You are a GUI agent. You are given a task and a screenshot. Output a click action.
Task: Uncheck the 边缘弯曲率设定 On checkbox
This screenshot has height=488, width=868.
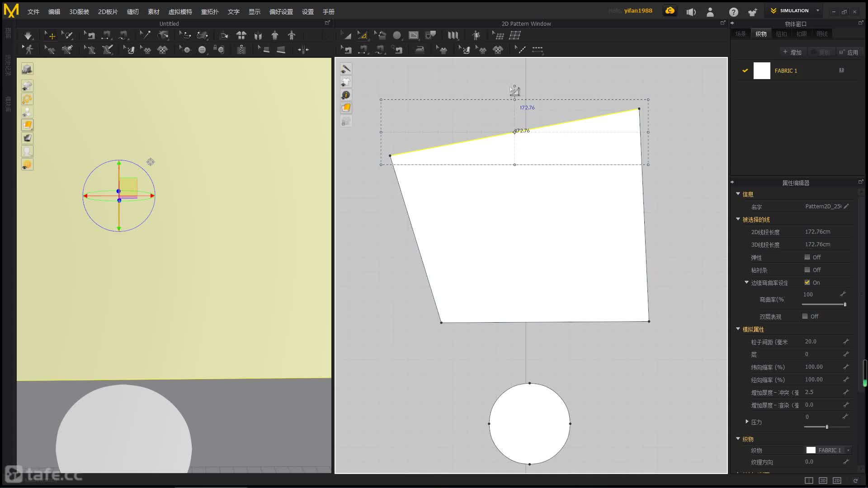pos(807,282)
